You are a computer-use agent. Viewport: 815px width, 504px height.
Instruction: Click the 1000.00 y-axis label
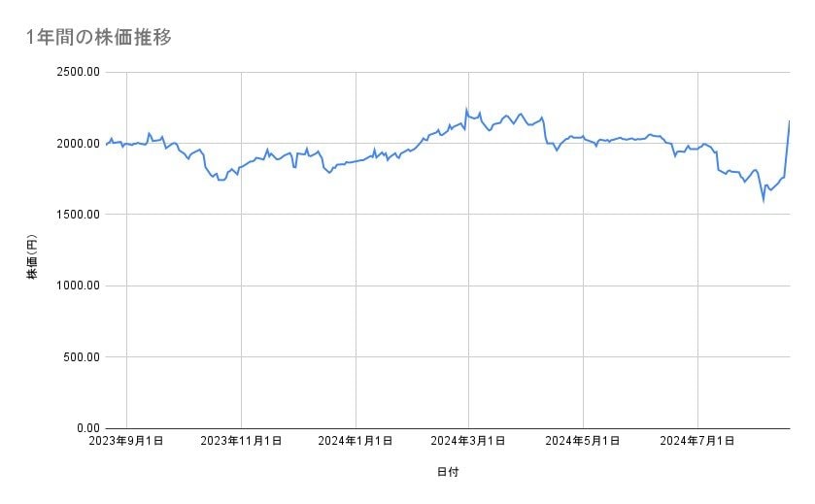76,286
